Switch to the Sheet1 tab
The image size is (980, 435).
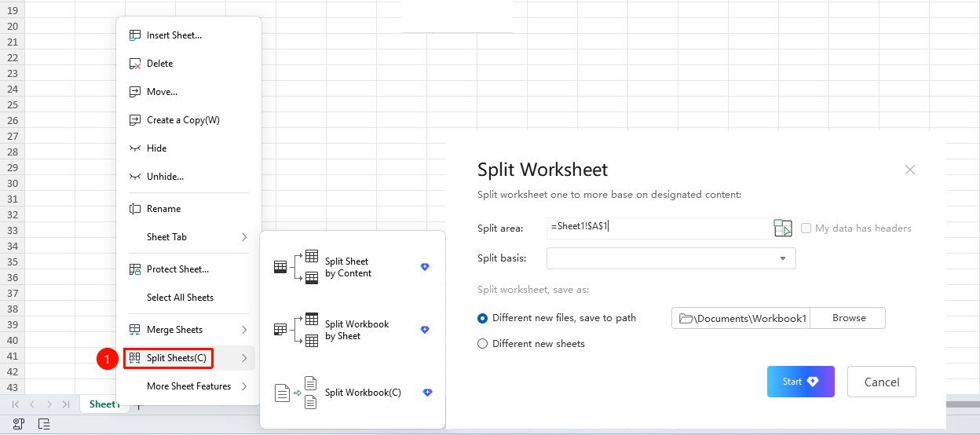click(x=104, y=404)
